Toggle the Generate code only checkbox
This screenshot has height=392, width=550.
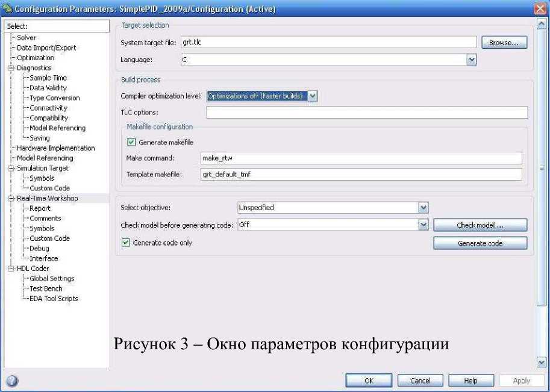click(125, 243)
